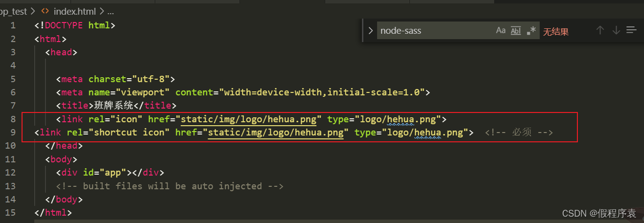The width and height of the screenshot is (644, 223).
Task: Click the 必须 comment on line 9
Action: pos(519,133)
